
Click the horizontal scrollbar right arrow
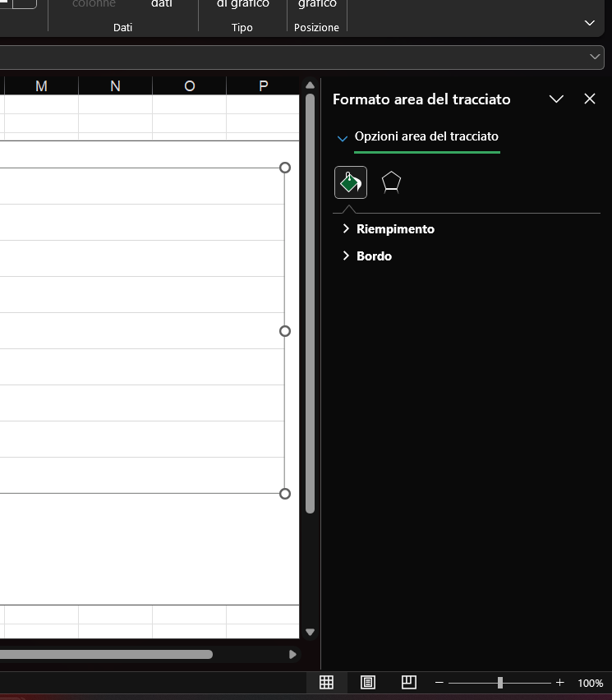coord(292,655)
